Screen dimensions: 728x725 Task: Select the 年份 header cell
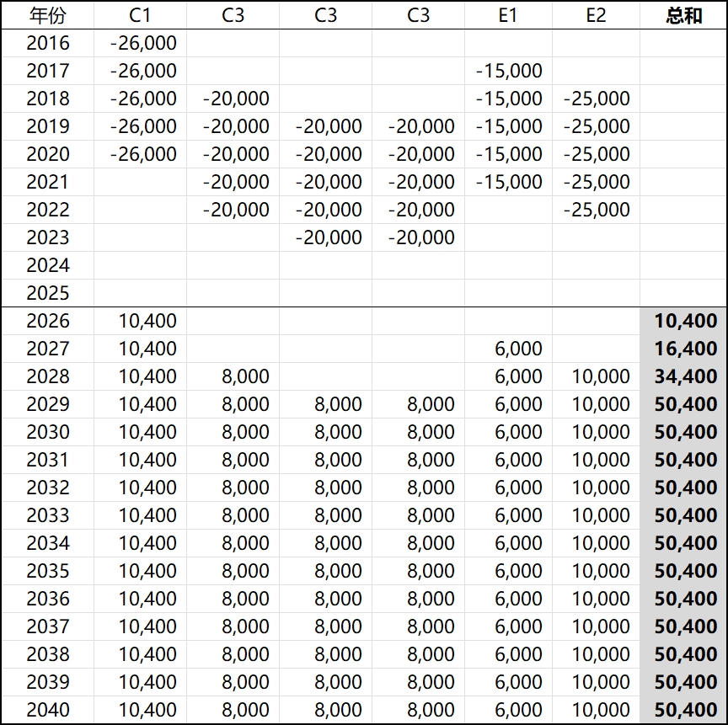click(x=47, y=15)
